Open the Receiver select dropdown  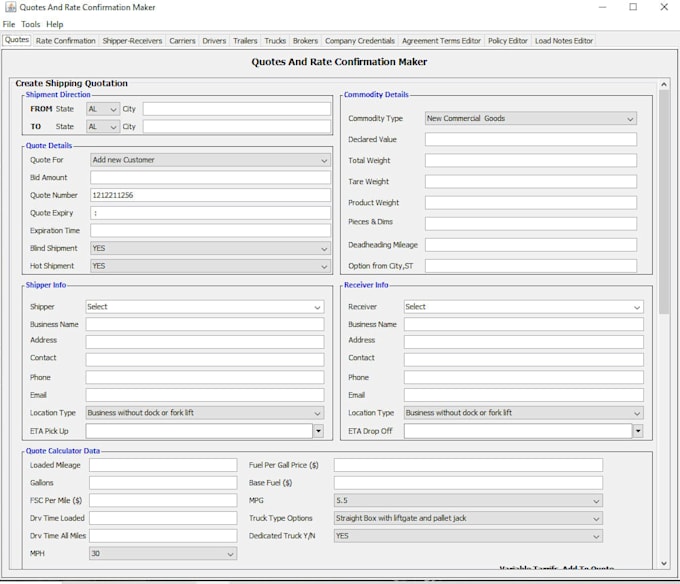point(523,307)
